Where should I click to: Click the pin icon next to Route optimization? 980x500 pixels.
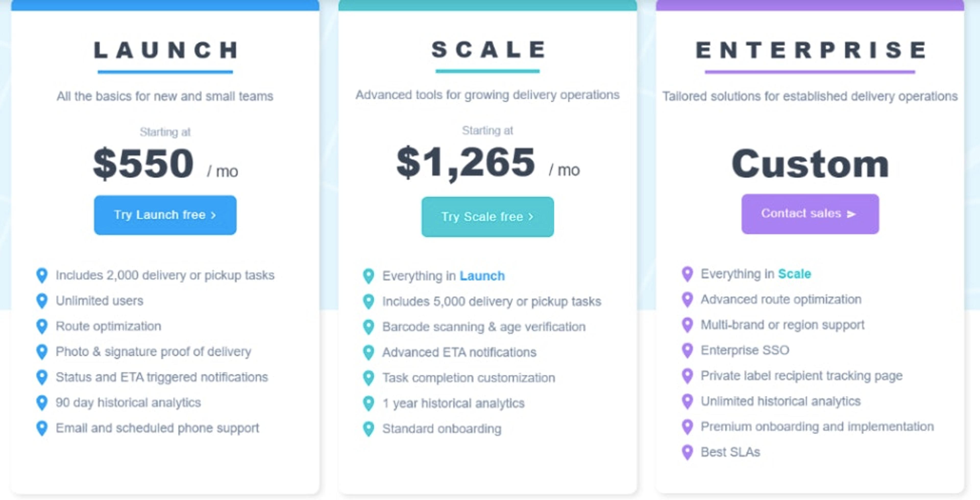pos(42,327)
